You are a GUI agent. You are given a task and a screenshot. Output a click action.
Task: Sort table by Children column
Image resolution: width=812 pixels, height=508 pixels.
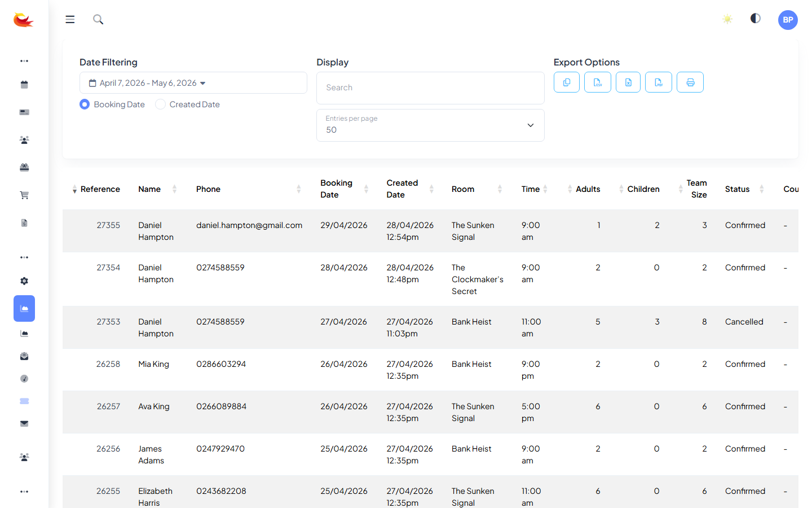[639, 190]
